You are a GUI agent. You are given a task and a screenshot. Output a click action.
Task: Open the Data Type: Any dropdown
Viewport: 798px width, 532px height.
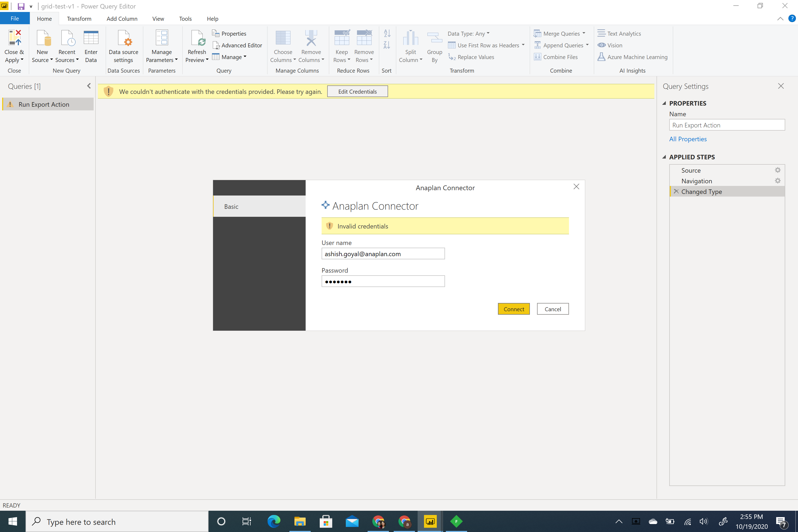point(468,33)
